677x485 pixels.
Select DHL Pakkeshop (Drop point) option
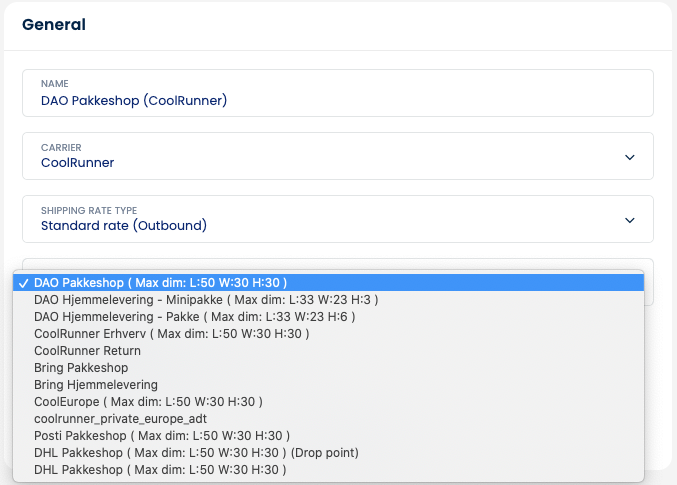click(196, 452)
